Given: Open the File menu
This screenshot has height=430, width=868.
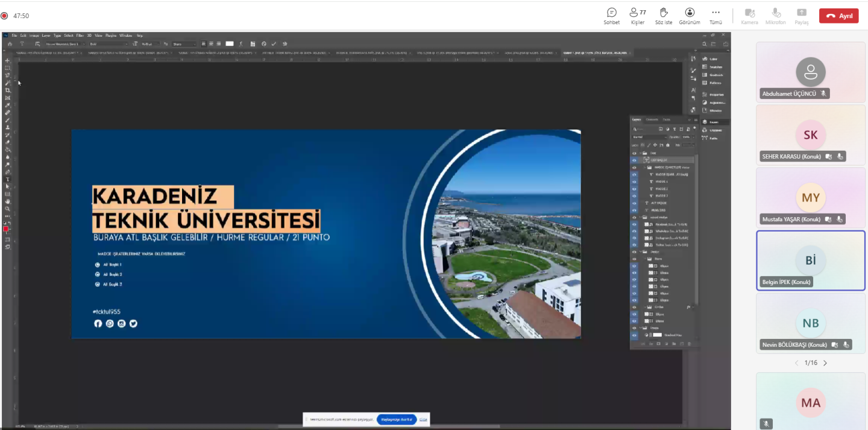Looking at the screenshot, I should (14, 36).
